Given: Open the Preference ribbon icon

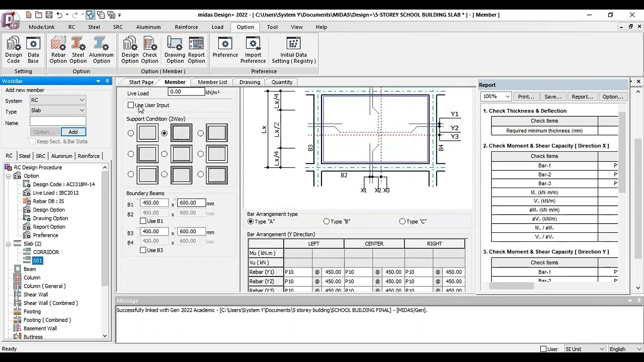Looking at the screenshot, I should [x=225, y=47].
